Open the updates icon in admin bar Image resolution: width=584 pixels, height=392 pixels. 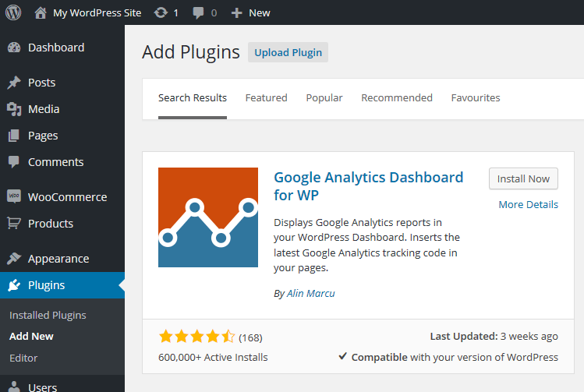point(161,13)
